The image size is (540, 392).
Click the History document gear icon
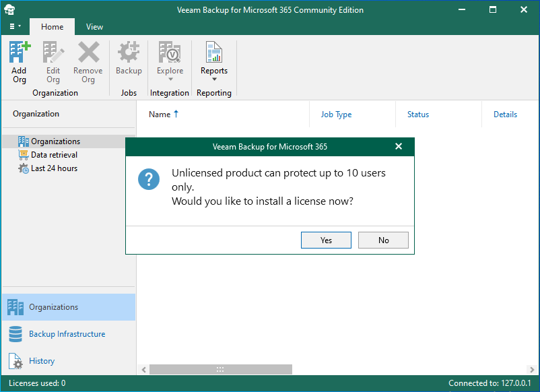[x=15, y=361]
